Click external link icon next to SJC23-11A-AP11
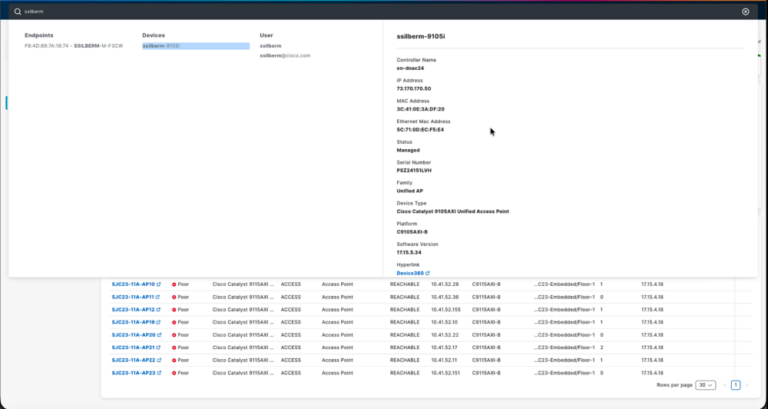This screenshot has height=409, width=768. (x=158, y=297)
